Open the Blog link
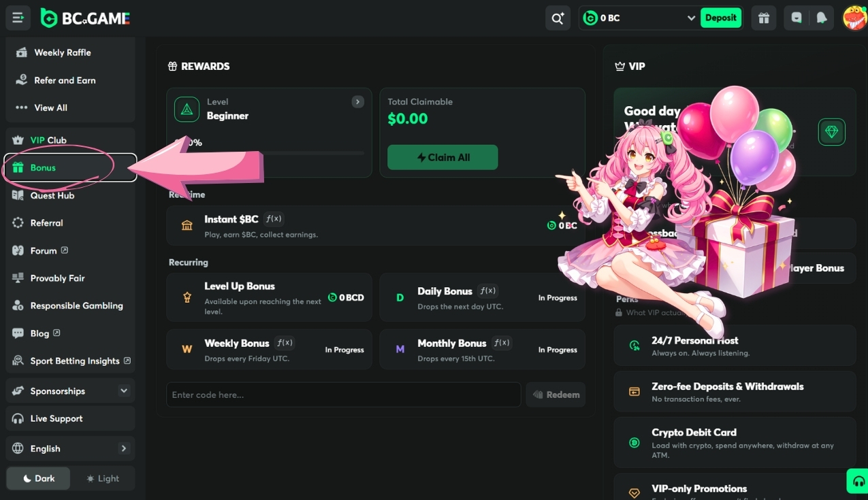Viewport: 868px width, 500px height. 71,333
